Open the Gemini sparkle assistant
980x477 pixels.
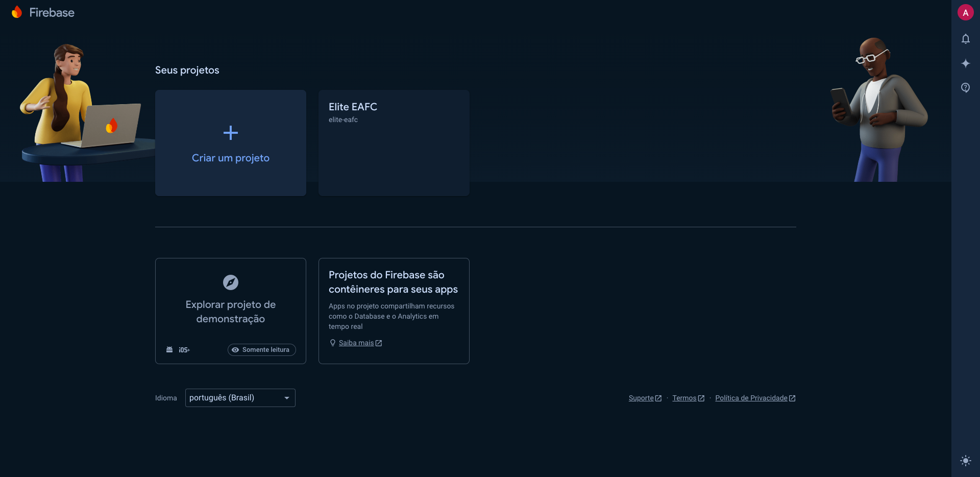tap(965, 63)
